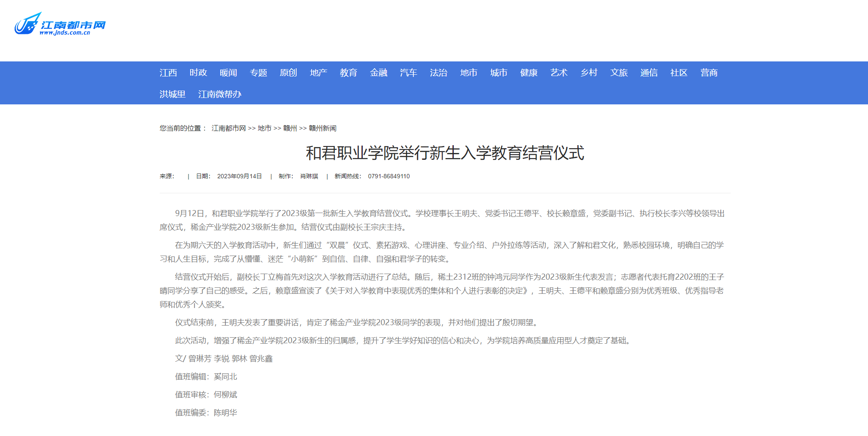Viewport: 868px width, 436px height.
Task: Go to the 金融 section
Action: (379, 73)
